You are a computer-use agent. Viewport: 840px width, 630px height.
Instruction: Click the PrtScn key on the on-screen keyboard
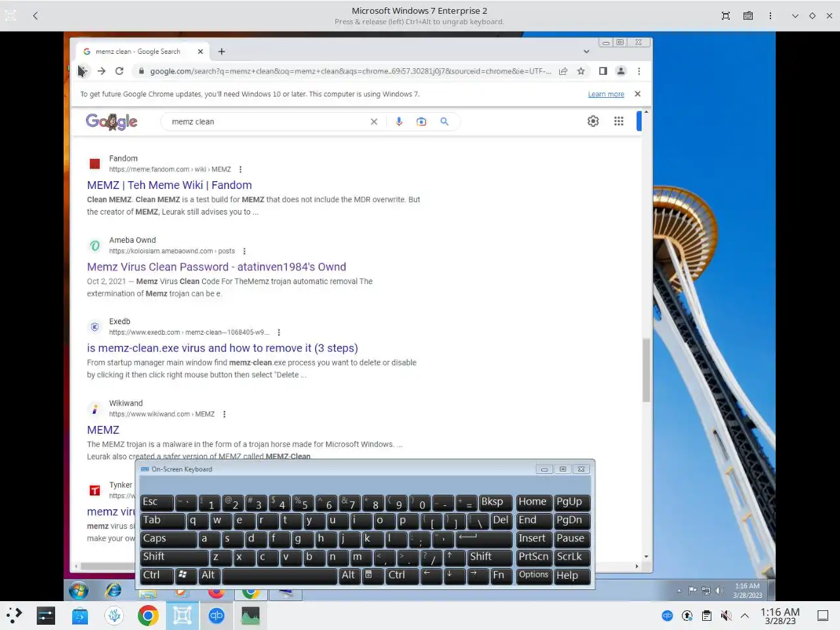click(x=534, y=557)
